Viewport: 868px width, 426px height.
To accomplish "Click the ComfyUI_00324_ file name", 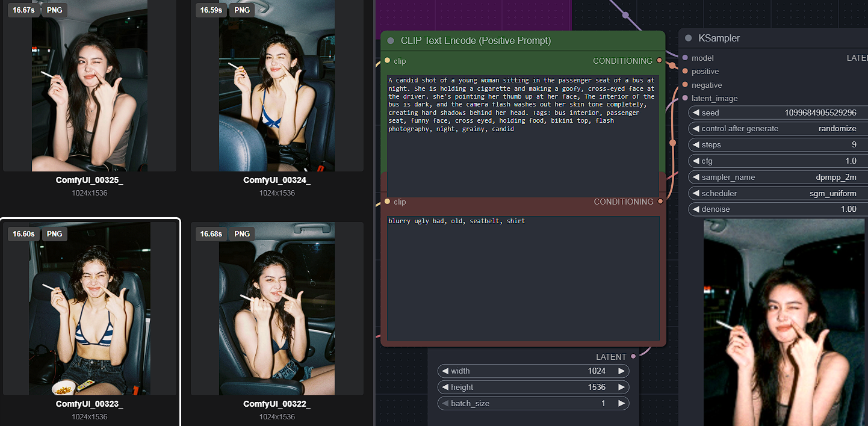I will click(x=277, y=180).
